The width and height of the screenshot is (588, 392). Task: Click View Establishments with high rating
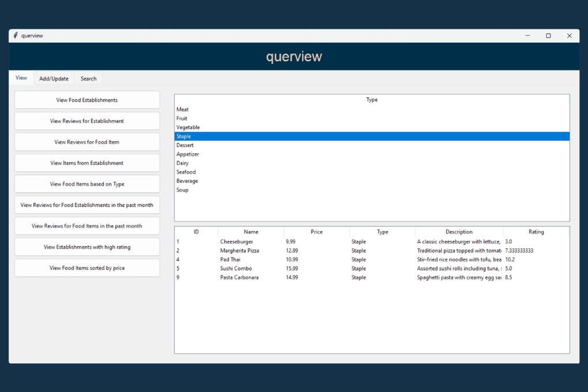[x=87, y=247]
